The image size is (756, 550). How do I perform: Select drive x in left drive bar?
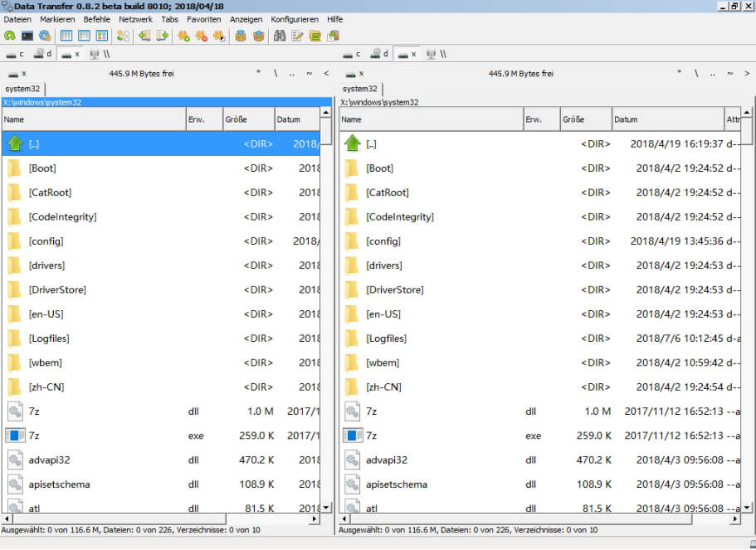tap(71, 54)
